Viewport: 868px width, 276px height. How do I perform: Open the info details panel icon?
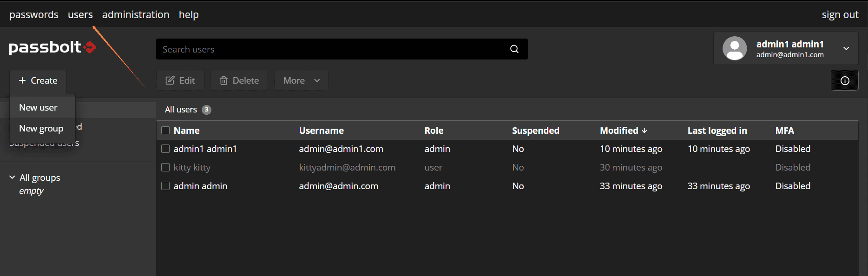(845, 80)
